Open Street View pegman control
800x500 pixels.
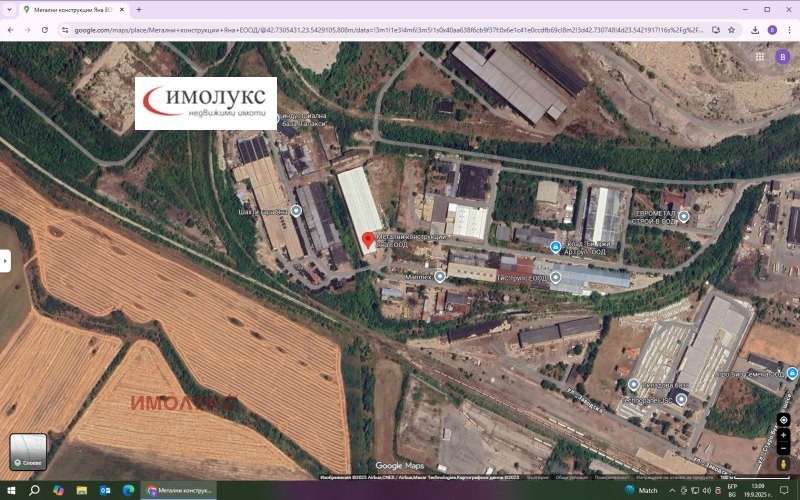coord(783,464)
